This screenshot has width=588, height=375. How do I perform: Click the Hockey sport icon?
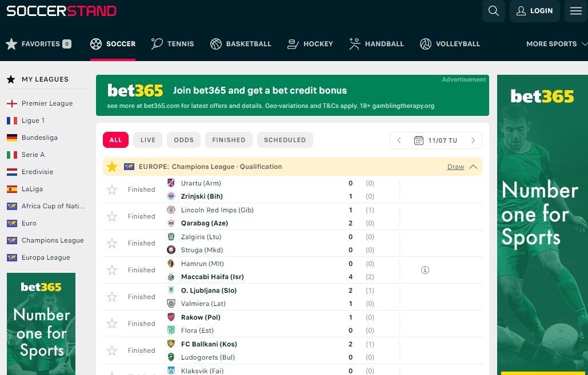tap(293, 43)
